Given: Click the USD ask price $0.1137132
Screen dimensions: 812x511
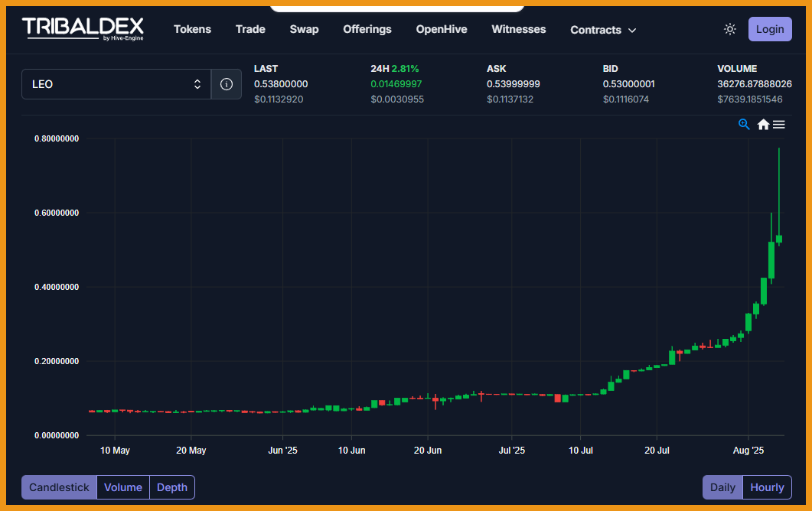Looking at the screenshot, I should 510,99.
